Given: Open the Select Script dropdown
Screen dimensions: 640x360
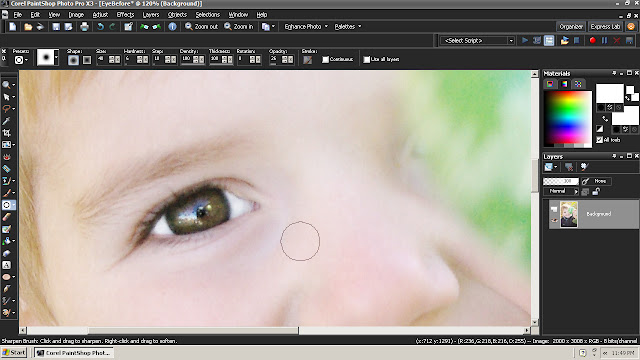Looking at the screenshot, I should tap(477, 40).
